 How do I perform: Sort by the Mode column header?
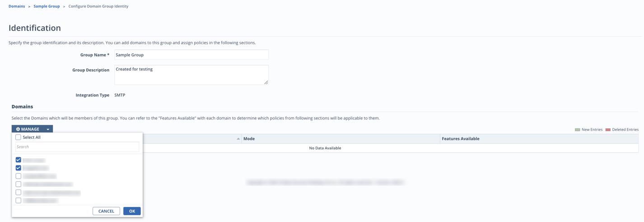click(x=341, y=139)
